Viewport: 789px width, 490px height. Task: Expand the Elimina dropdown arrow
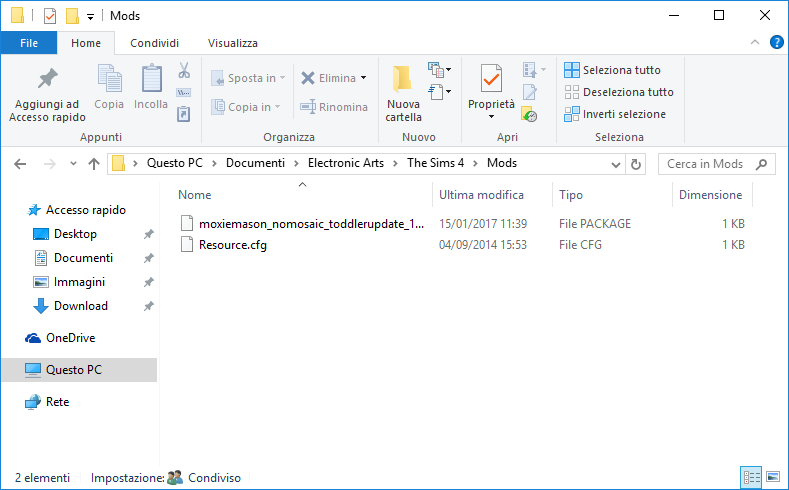coord(363,78)
